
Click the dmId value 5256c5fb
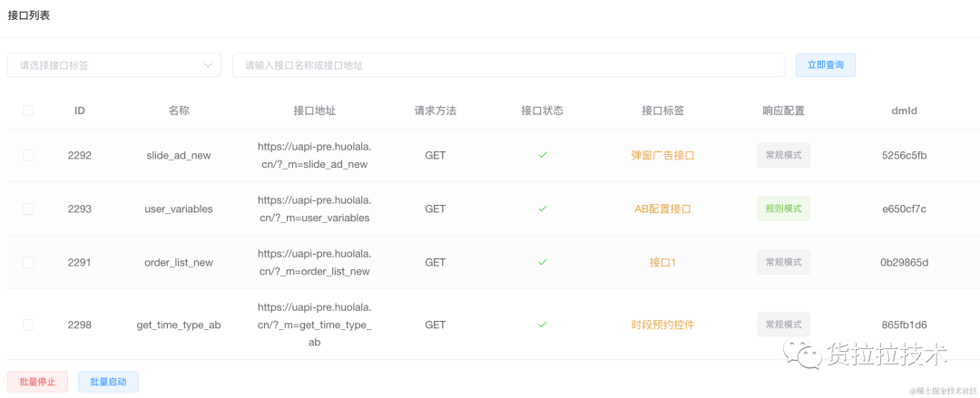point(904,156)
